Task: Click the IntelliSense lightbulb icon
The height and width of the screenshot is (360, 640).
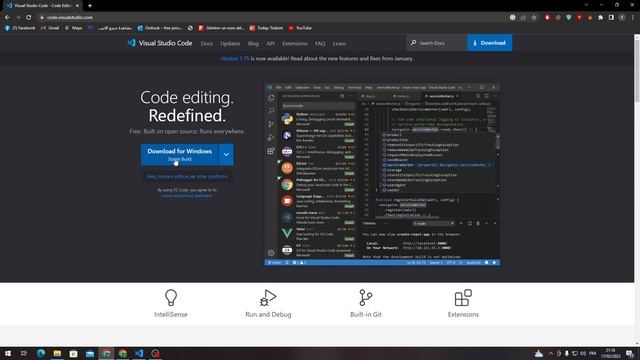Action: pyautogui.click(x=171, y=298)
